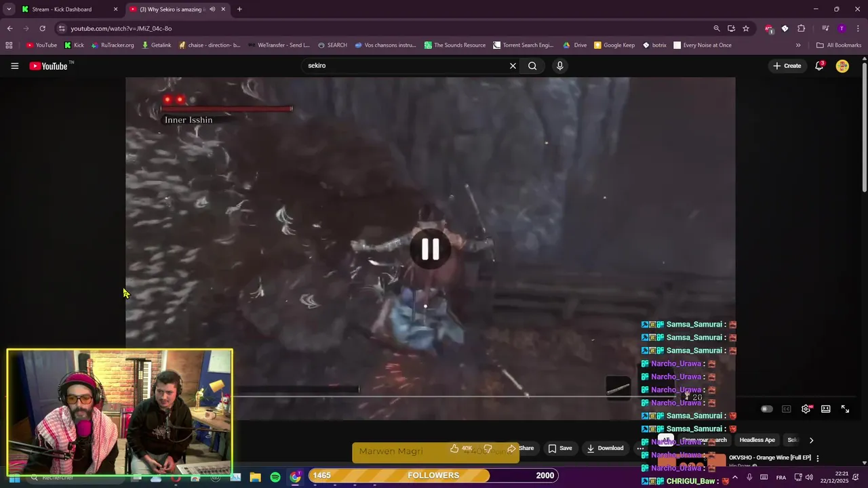Open the RuTracker.org bookmark

113,45
